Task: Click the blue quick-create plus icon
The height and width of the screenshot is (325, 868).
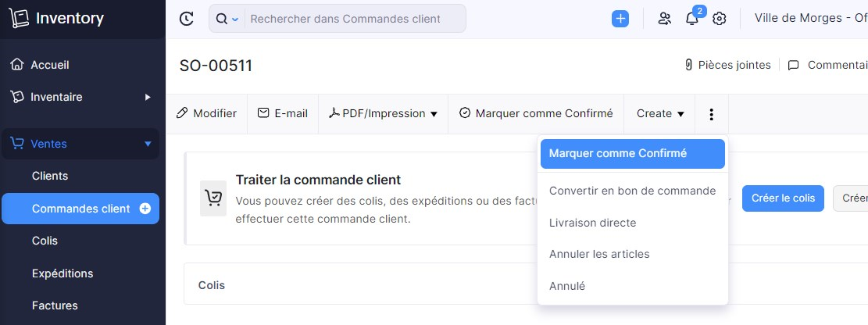Action: click(x=620, y=19)
